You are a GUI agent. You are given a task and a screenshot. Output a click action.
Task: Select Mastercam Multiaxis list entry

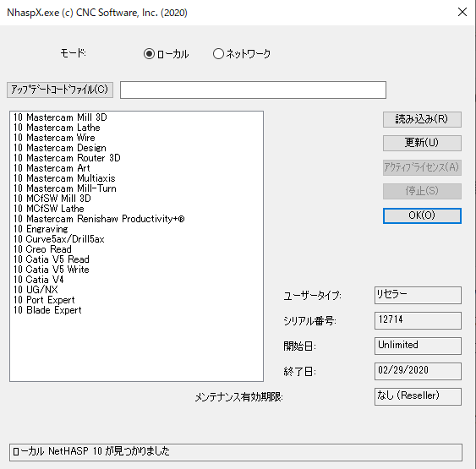click(x=64, y=178)
